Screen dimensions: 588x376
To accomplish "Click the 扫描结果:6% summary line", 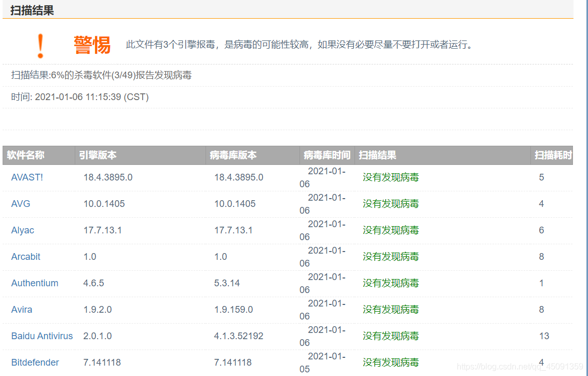I will [101, 75].
